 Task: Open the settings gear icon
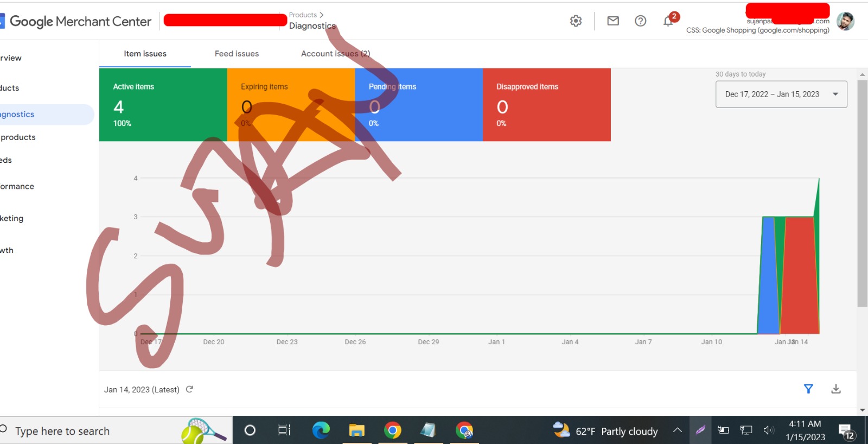[x=576, y=21]
